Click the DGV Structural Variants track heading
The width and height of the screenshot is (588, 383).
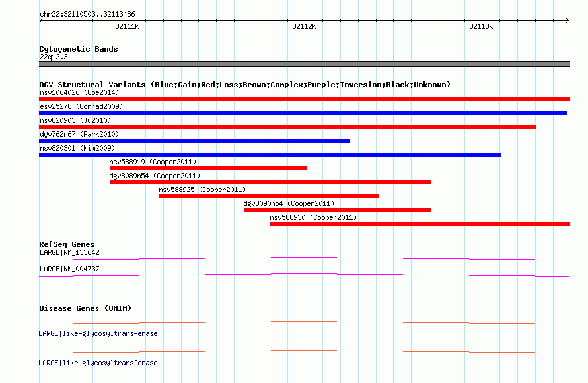tap(244, 85)
